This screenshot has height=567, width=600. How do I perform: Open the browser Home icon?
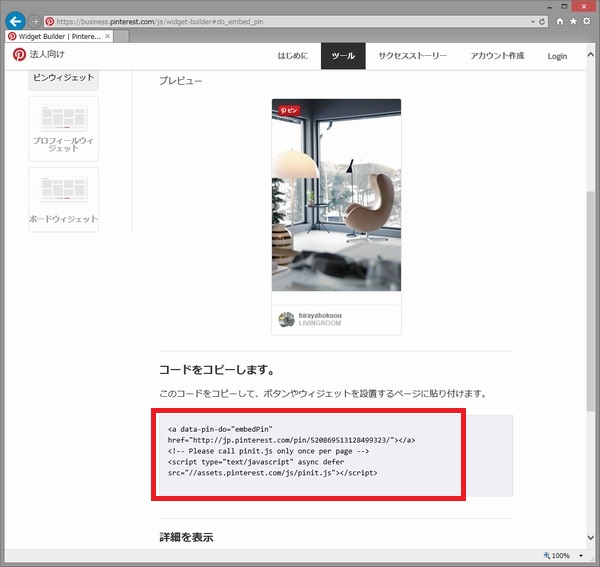[559, 20]
